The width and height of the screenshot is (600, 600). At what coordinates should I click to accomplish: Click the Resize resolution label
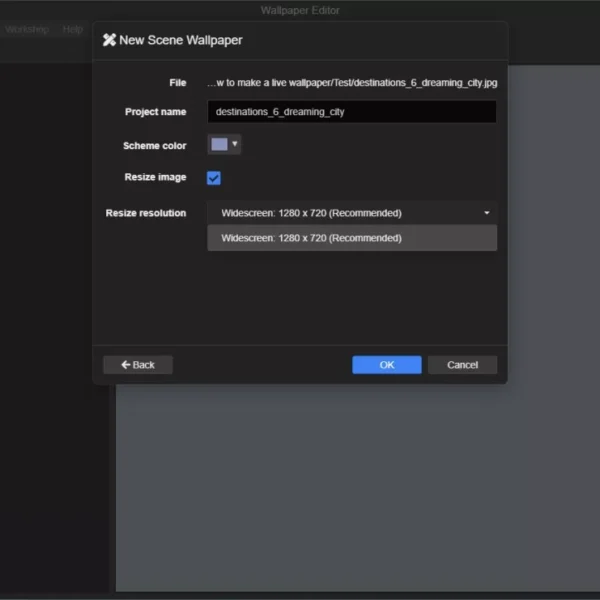pyautogui.click(x=146, y=213)
